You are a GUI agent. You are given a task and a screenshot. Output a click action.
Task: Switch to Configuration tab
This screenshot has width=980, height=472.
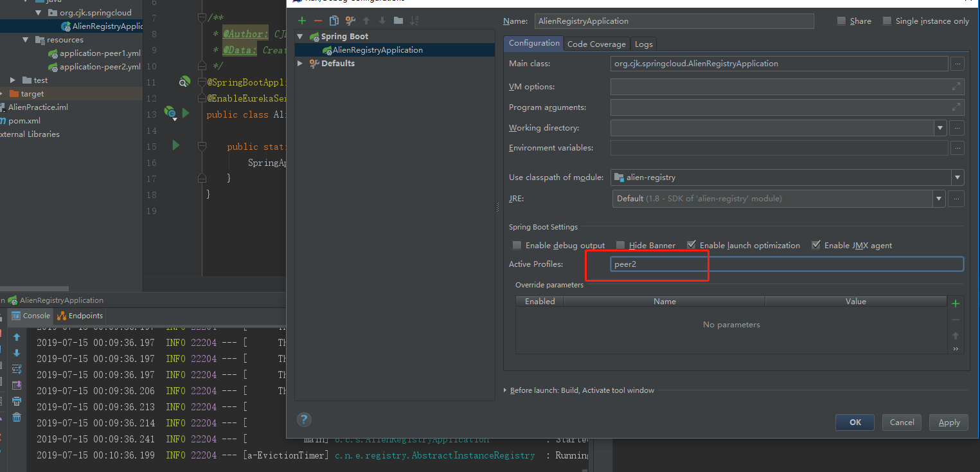534,43
